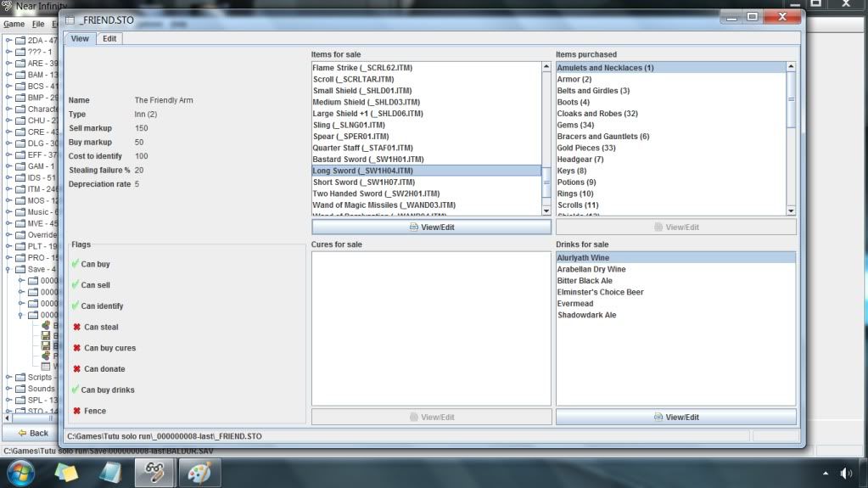Select Bastard Sword in Items for sale
Viewport: 868px width, 488px height.
click(367, 160)
